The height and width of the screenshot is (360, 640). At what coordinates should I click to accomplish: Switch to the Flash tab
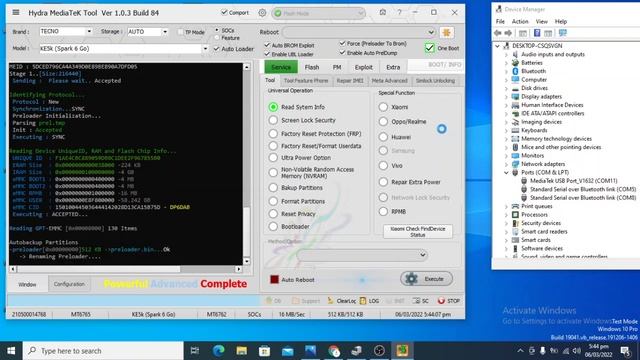pyautogui.click(x=312, y=67)
